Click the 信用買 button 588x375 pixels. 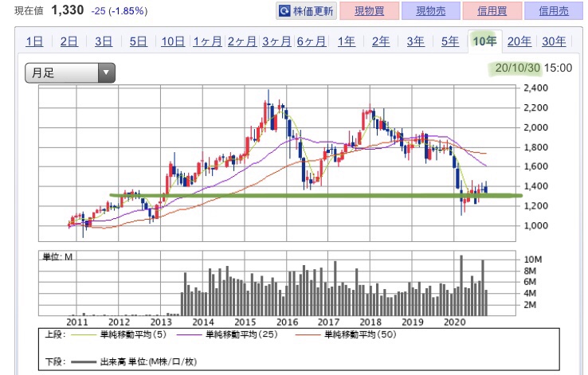[492, 11]
